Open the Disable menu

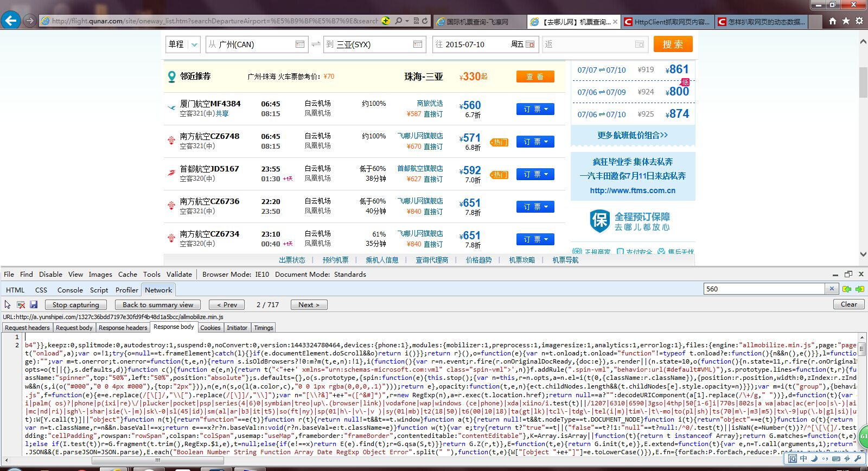click(x=50, y=274)
